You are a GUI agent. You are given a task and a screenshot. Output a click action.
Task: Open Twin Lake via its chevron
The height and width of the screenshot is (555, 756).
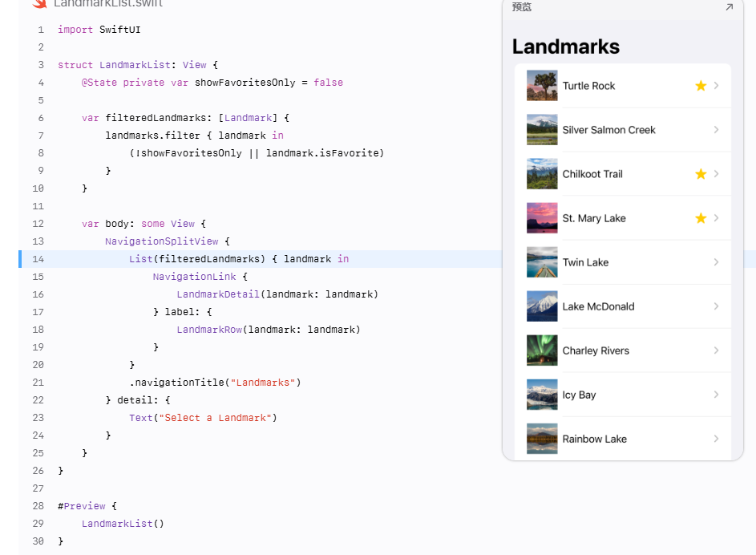point(717,262)
